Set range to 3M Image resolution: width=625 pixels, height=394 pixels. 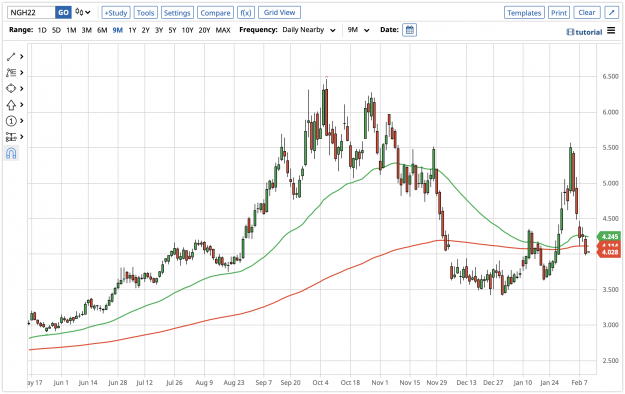coord(86,30)
